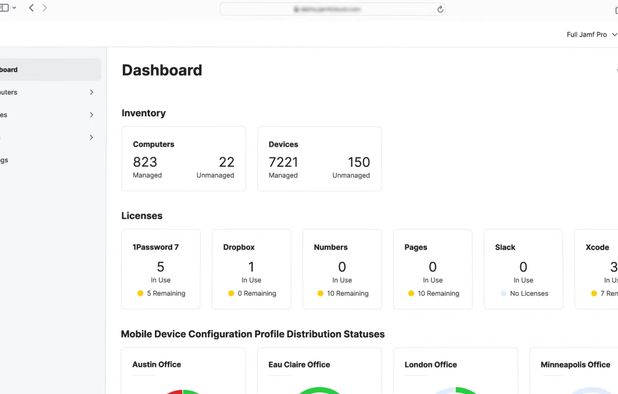
Task: Click grey dot beside No Licenses
Action: click(503, 293)
